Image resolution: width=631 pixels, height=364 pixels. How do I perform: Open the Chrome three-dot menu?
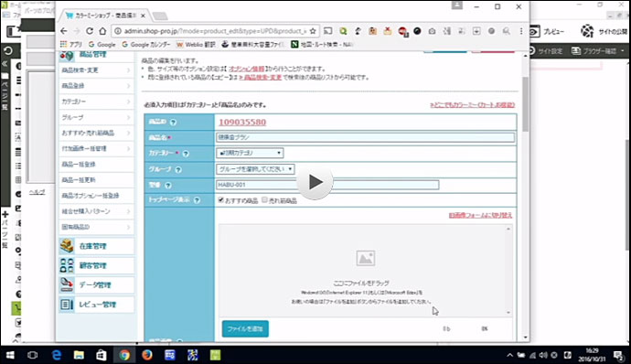pos(521,31)
